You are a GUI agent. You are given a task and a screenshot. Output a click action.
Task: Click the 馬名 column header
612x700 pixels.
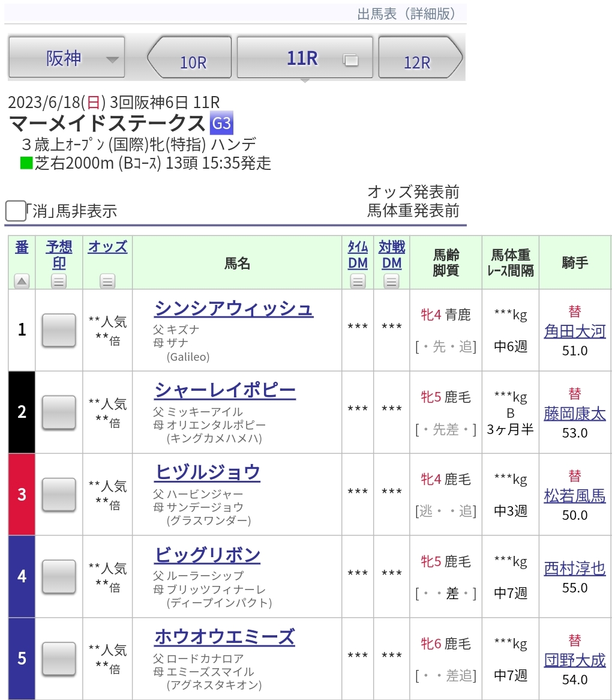[x=237, y=263]
